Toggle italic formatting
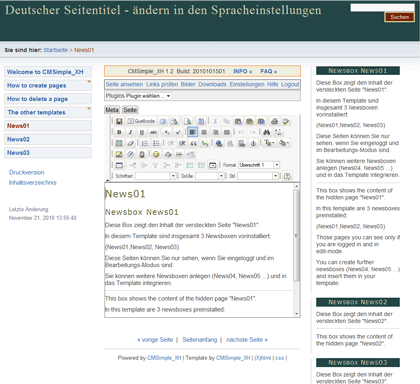This screenshot has width=420, height=384. coord(130,132)
